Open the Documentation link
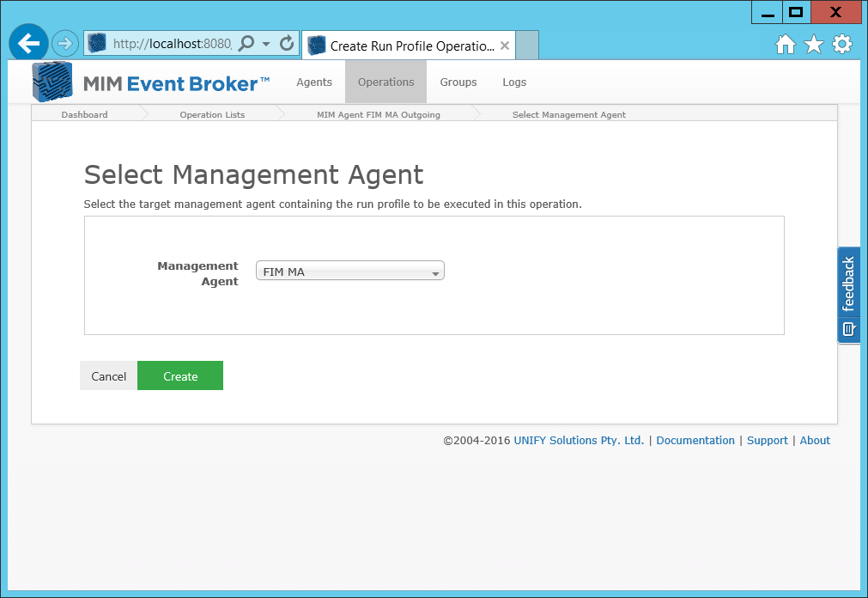Screen dimensions: 868x598 tap(695, 440)
